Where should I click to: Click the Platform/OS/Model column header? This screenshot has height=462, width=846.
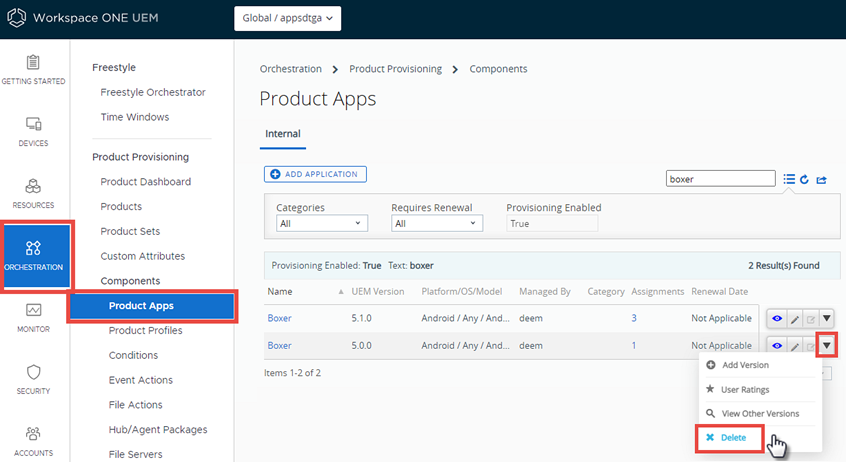point(462,291)
